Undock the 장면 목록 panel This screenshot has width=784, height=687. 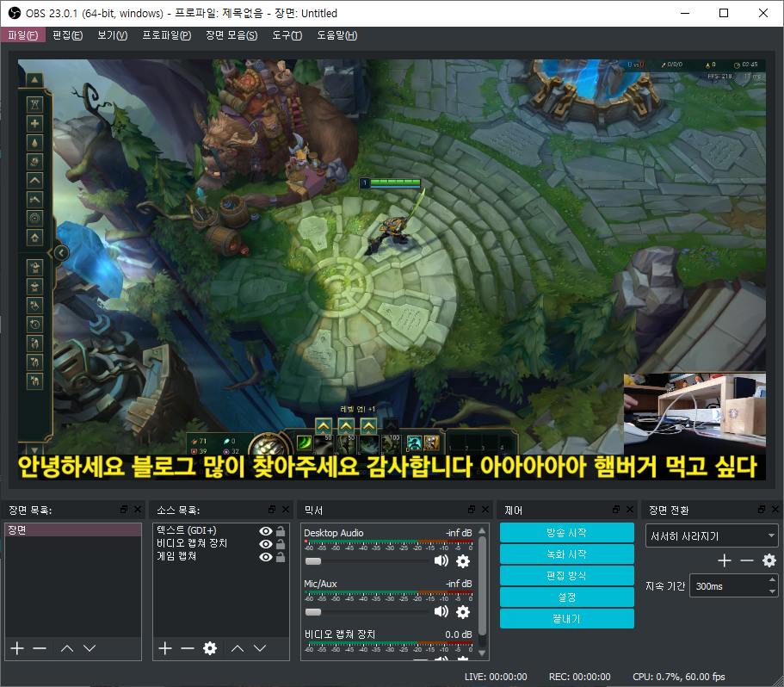tap(124, 510)
